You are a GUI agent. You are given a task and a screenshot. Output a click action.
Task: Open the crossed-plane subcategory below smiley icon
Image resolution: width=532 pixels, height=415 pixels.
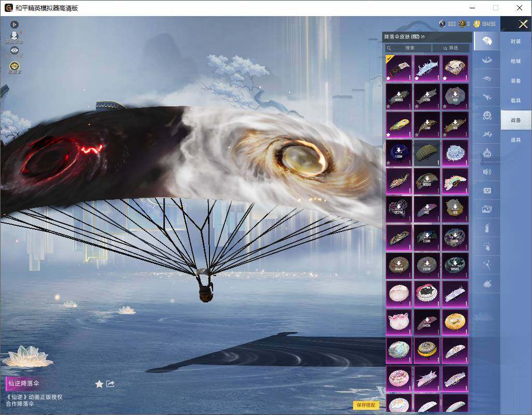click(x=487, y=134)
